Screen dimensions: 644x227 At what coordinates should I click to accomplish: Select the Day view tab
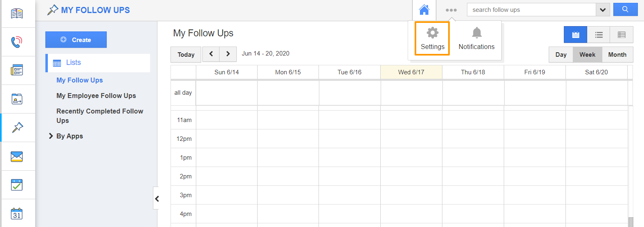click(x=561, y=55)
